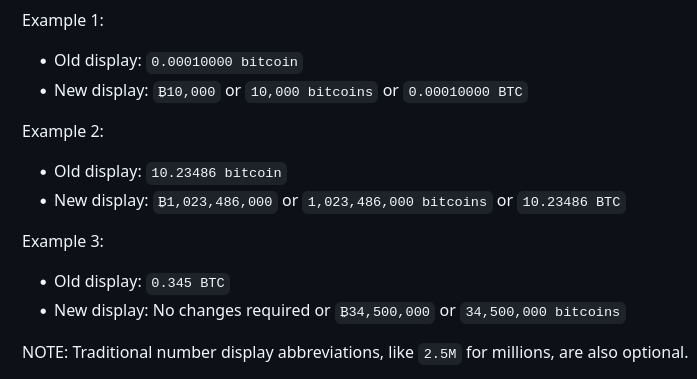This screenshot has width=697, height=379.
Task: Select the "Ƀ34,500,000" code snippet
Action: 385,312
